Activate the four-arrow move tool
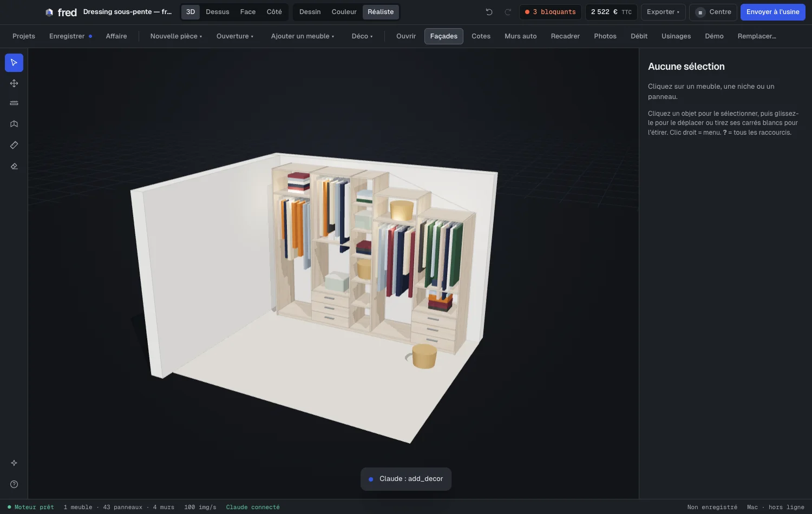Viewport: 812px width, 514px height. 14,83
